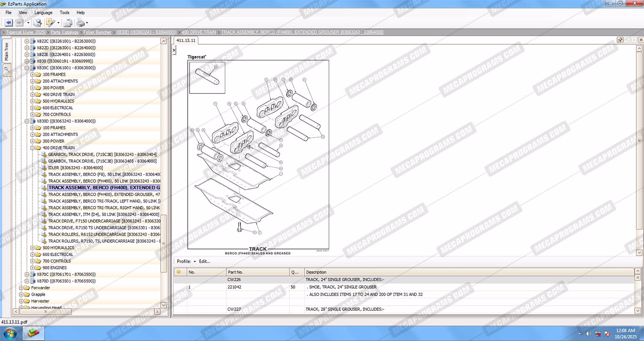The width and height of the screenshot is (644, 341).
Task: Open the Language menu
Action: click(x=43, y=13)
